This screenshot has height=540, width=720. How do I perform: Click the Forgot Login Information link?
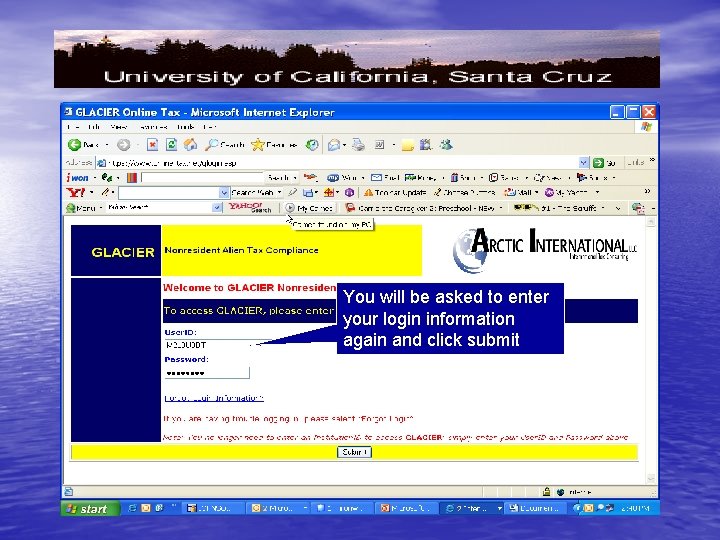[x=214, y=398]
